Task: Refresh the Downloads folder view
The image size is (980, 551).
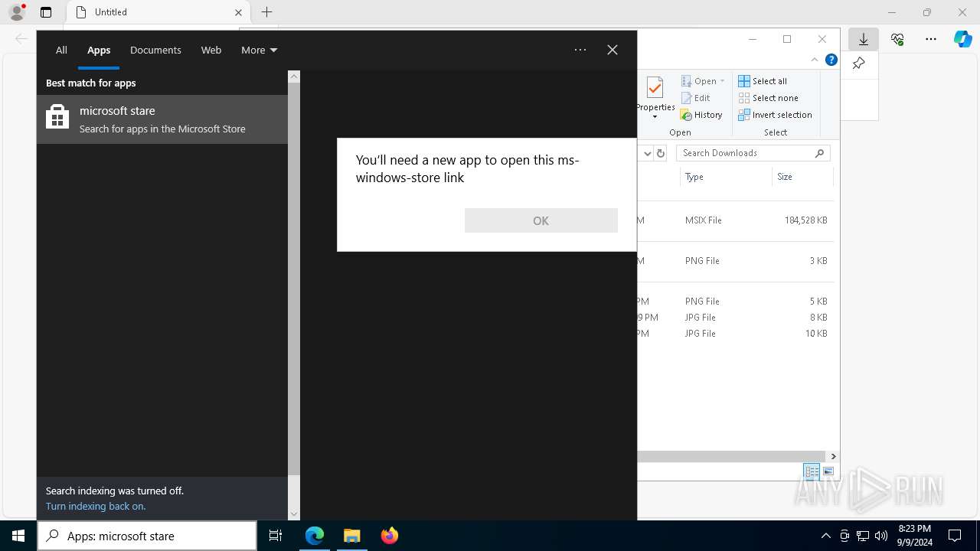Action: 661,153
